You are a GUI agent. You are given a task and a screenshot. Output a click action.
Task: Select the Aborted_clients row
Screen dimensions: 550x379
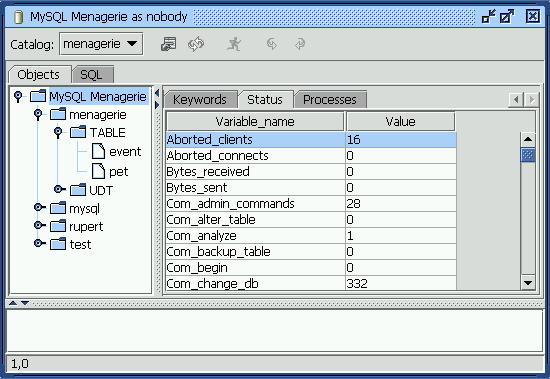(311, 140)
